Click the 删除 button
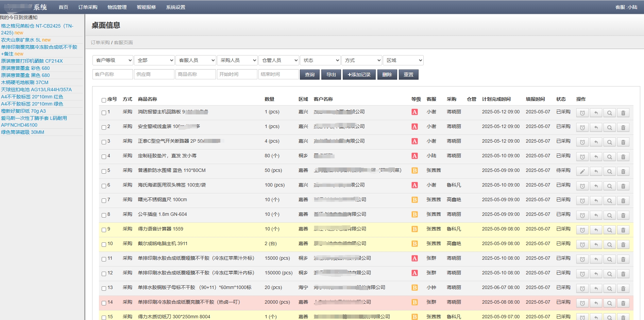Image resolution: width=644 pixels, height=320 pixels. [x=387, y=75]
